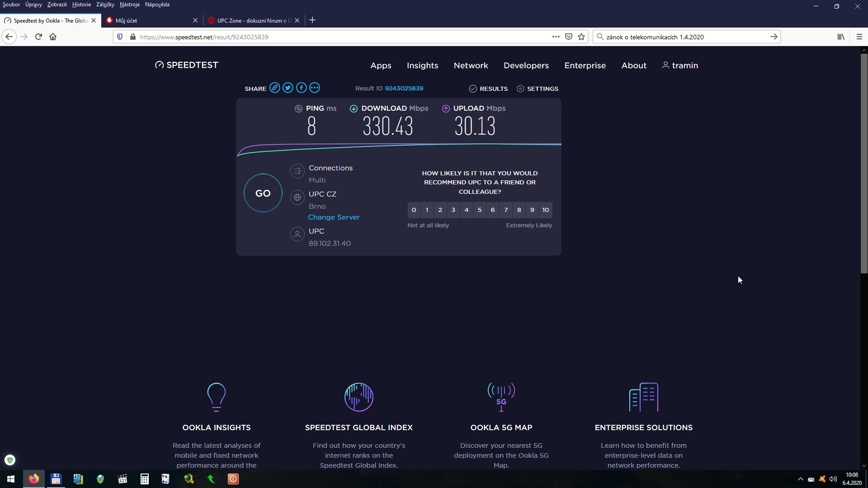868x488 pixels.
Task: Open Insights in Speedtest navigation
Action: pyautogui.click(x=422, y=66)
